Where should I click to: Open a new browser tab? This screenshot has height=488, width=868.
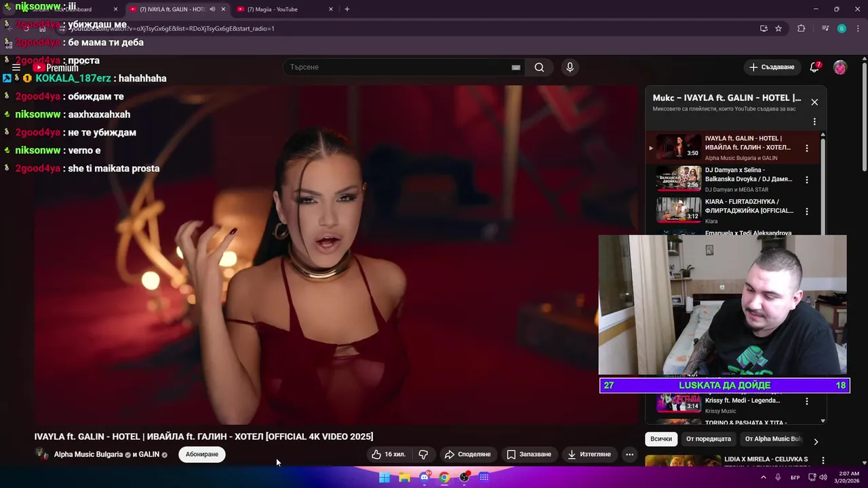(347, 9)
